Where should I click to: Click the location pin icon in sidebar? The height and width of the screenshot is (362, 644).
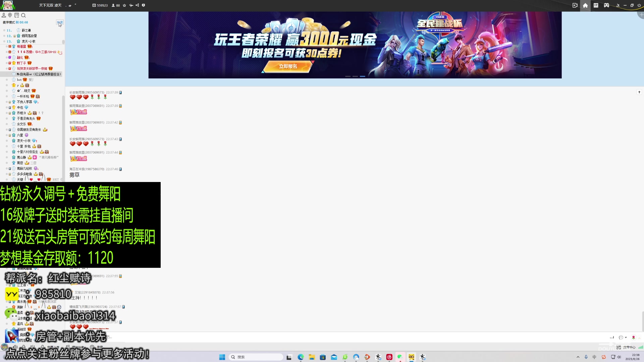(x=10, y=15)
